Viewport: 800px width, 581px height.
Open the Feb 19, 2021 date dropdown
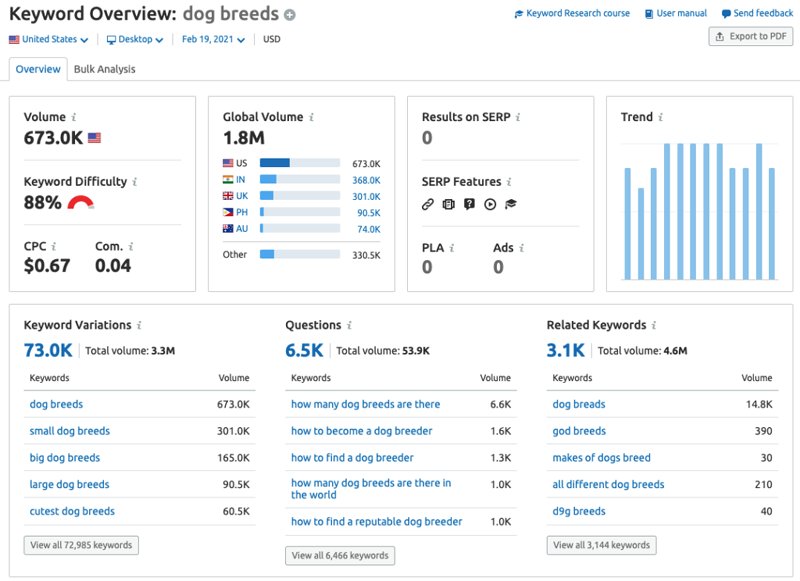click(x=213, y=39)
